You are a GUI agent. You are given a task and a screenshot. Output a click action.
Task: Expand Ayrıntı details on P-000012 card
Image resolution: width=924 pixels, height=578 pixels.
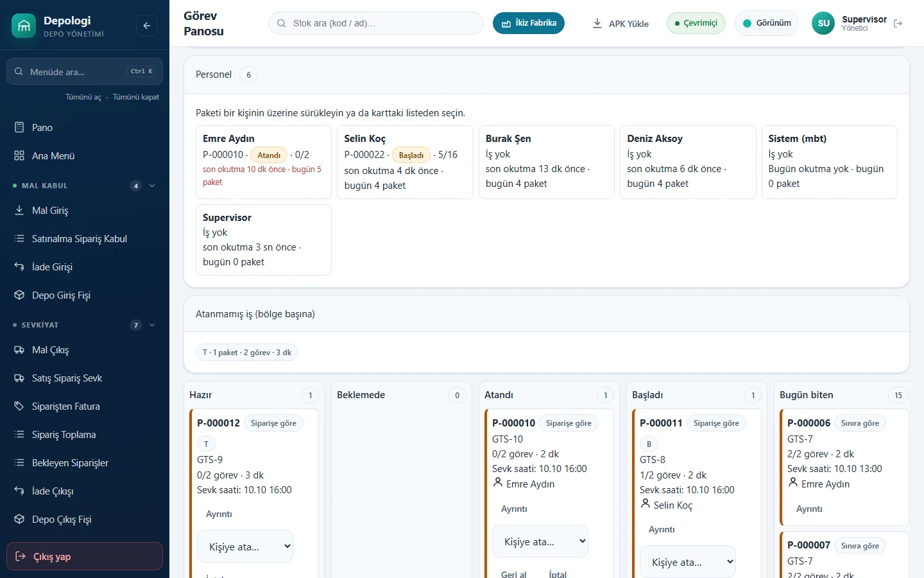tap(219, 514)
